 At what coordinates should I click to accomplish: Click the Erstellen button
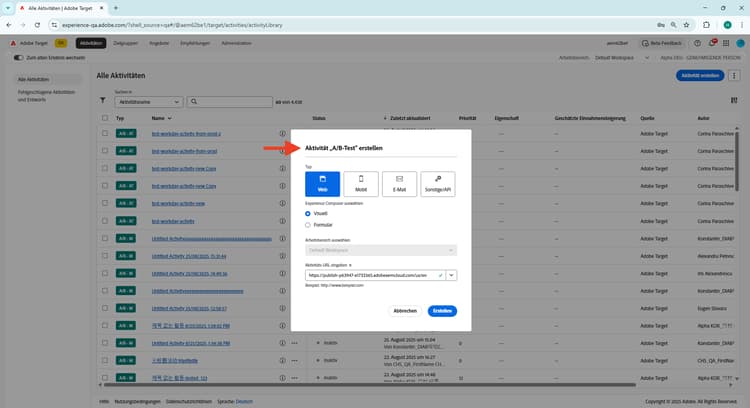[442, 311]
